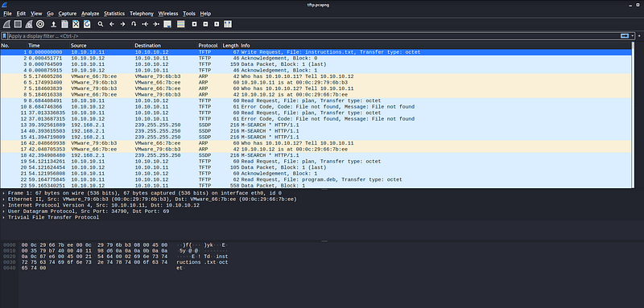Reset text to normal size
Screen dimensions: 644x308
tap(217, 24)
